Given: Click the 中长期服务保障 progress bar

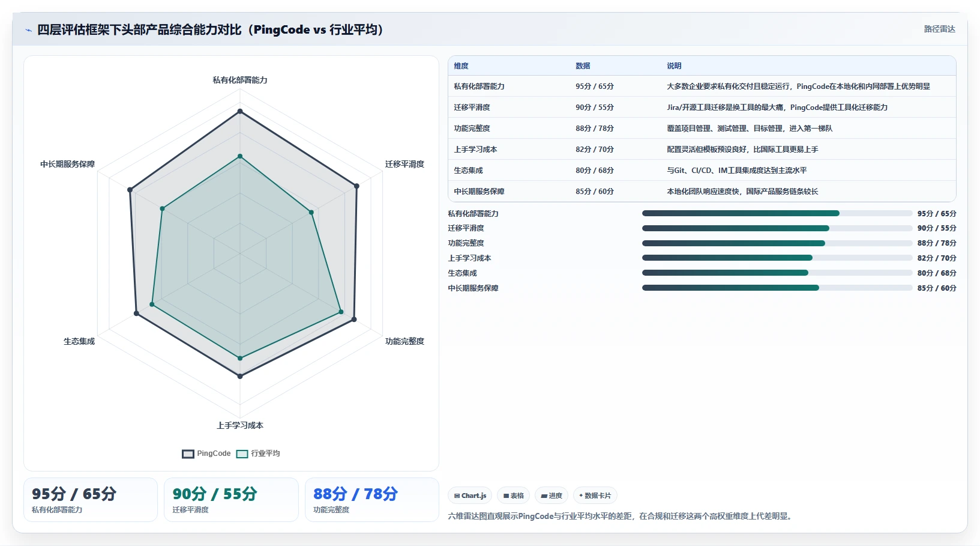Looking at the screenshot, I should (777, 288).
